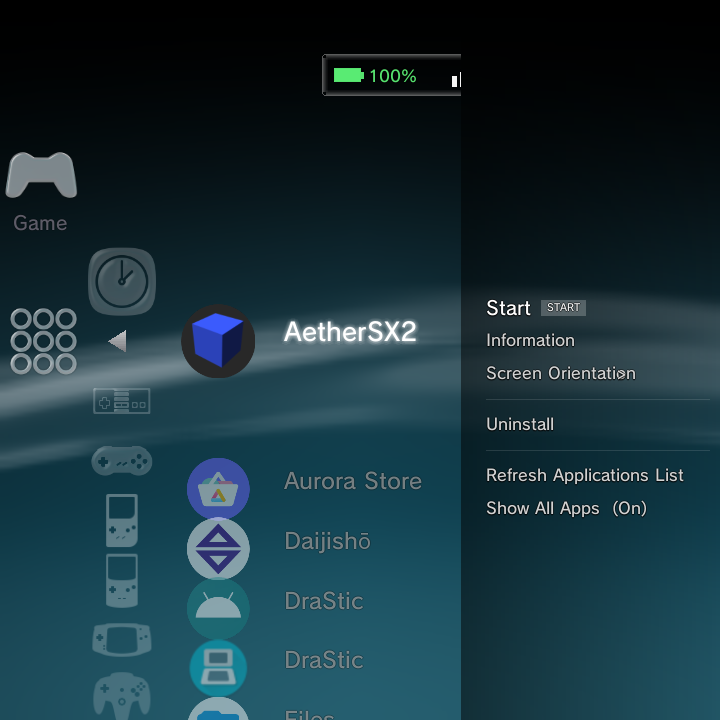Viewport: 720px width, 720px height.
Task: Select the Game controller category icon
Action: click(x=41, y=175)
